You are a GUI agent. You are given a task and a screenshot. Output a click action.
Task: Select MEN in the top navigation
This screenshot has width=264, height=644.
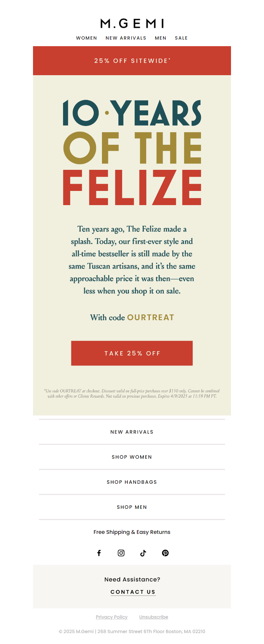(161, 38)
